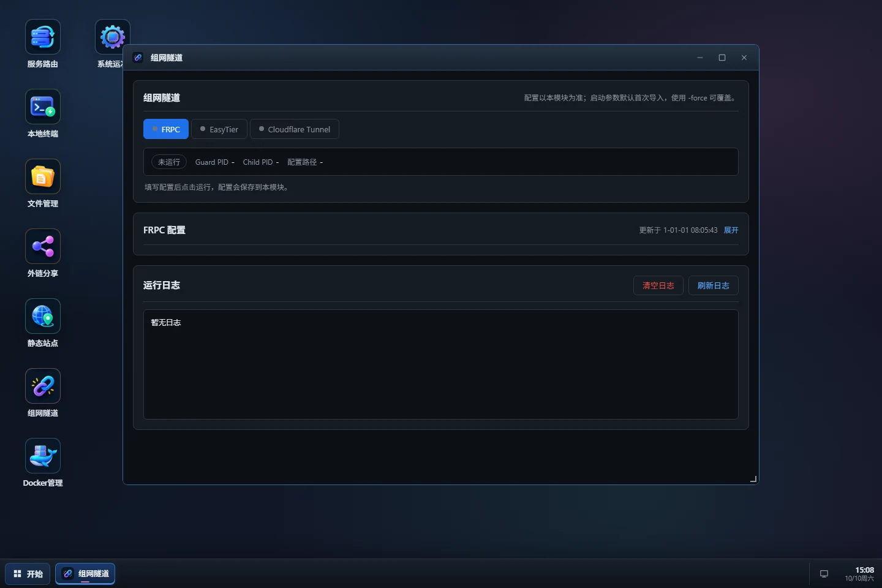The height and width of the screenshot is (588, 882).
Task: Click the 清空日志 button
Action: point(658,285)
